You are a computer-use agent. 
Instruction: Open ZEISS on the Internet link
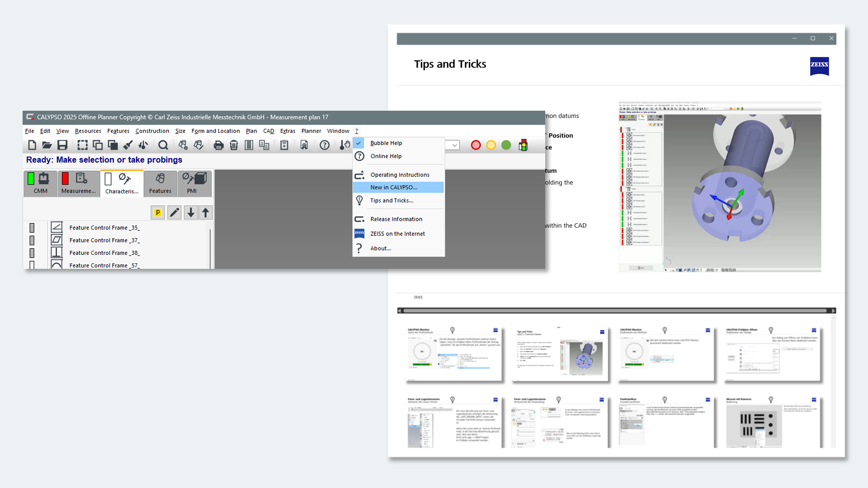pyautogui.click(x=397, y=234)
